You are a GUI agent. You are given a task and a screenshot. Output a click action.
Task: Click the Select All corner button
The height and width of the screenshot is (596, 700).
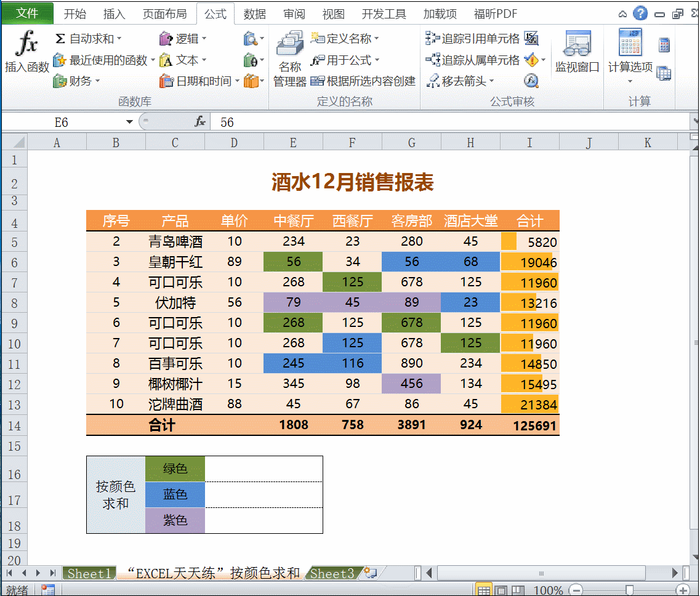pyautogui.click(x=15, y=142)
